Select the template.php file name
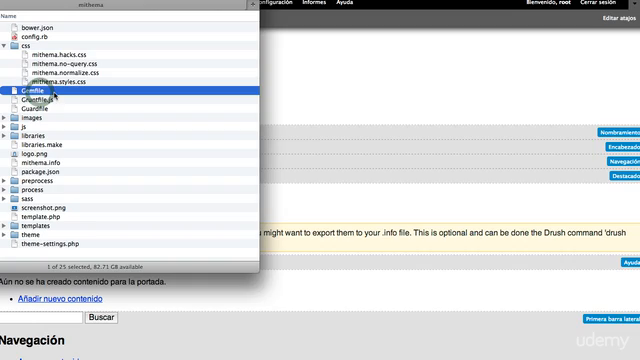The height and width of the screenshot is (360, 640). coord(41,217)
